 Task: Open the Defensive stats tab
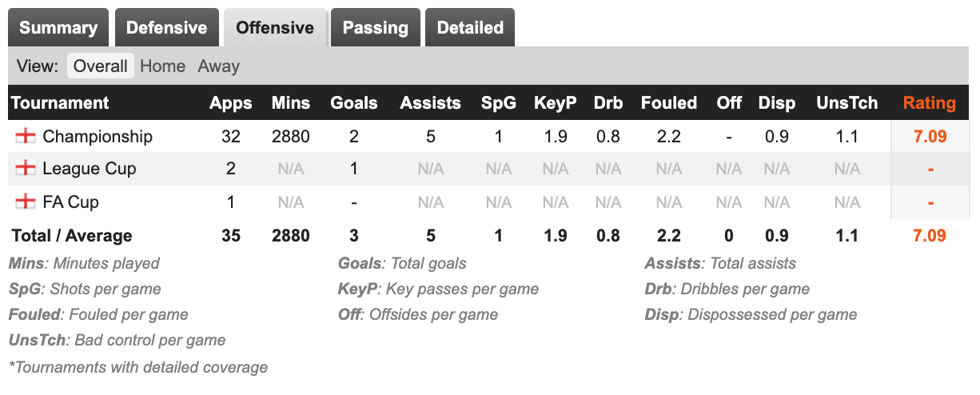tap(166, 28)
